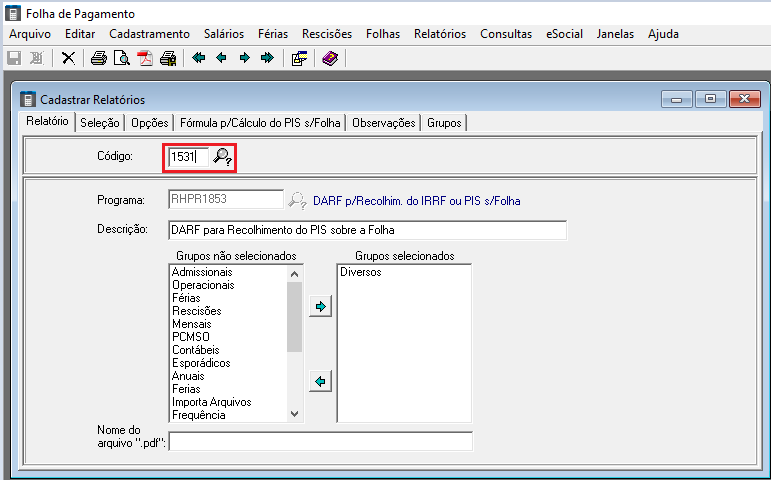Switch to the Seleção tab
Viewport: 771px width, 480px height.
[100, 123]
